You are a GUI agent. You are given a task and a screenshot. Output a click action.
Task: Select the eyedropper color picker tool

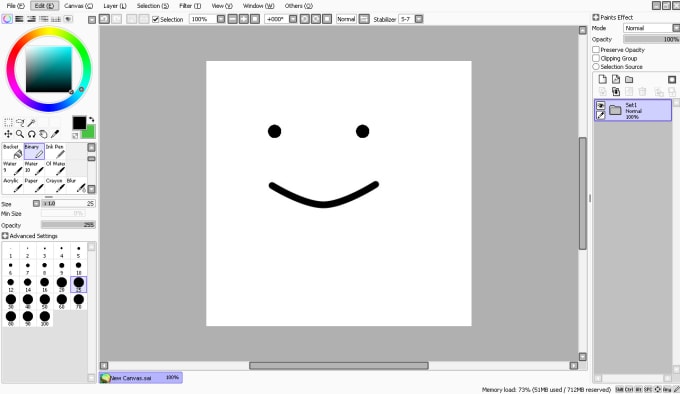55,134
